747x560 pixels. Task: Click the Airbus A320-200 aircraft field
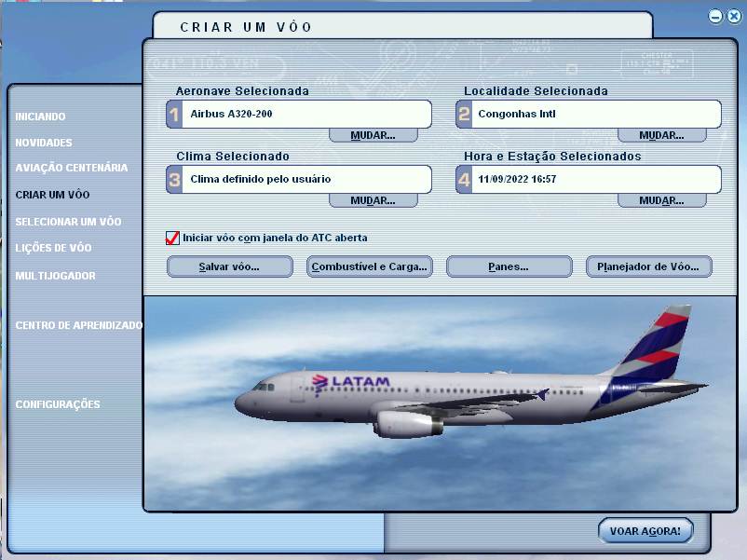pyautogui.click(x=299, y=115)
